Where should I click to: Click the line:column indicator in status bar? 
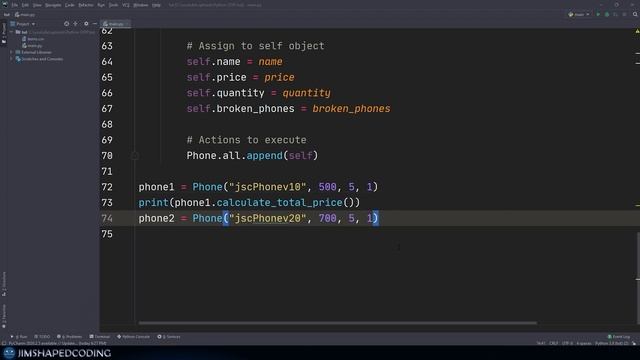coord(541,343)
